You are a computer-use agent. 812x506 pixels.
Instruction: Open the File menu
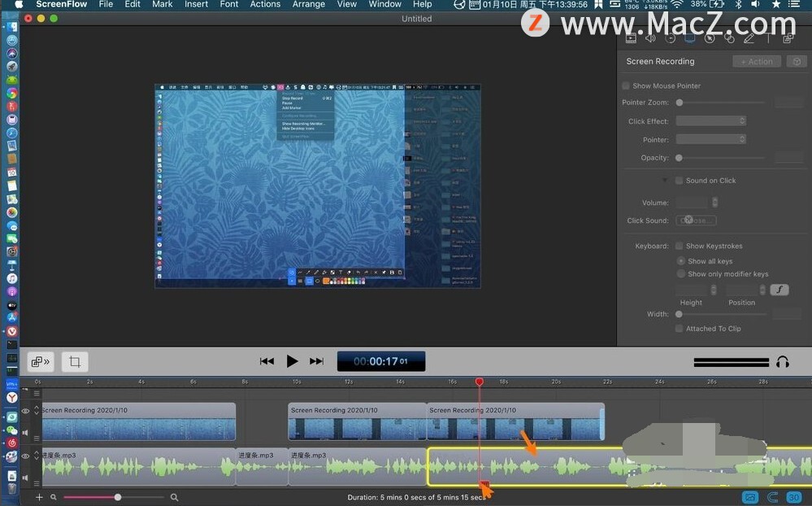coord(106,4)
